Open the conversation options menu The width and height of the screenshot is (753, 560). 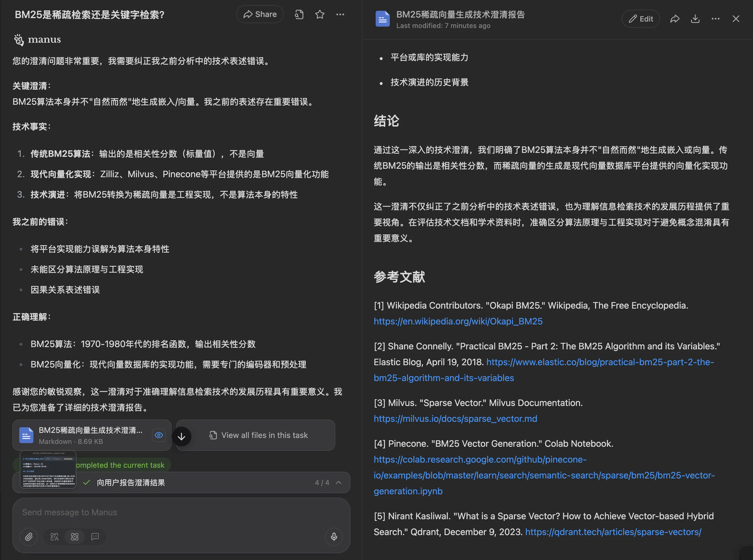click(340, 14)
